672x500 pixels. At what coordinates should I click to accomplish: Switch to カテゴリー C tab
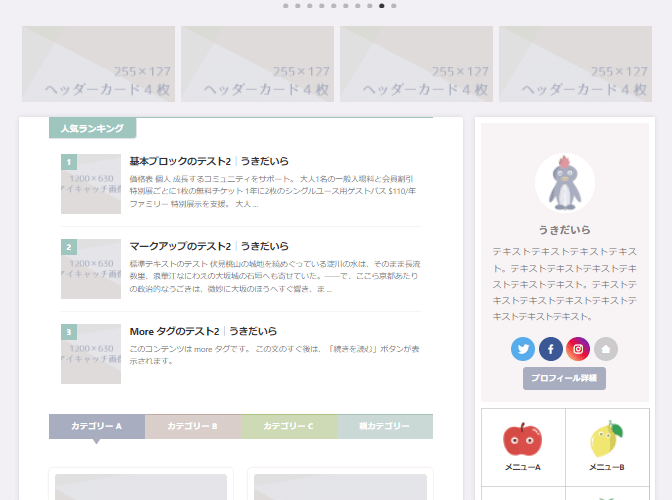point(289,426)
